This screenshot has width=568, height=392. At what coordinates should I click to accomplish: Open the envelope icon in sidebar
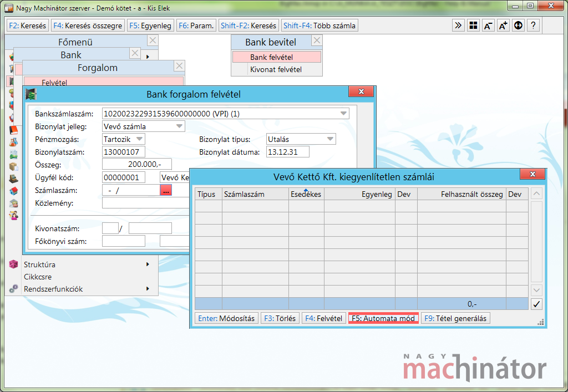point(13,203)
